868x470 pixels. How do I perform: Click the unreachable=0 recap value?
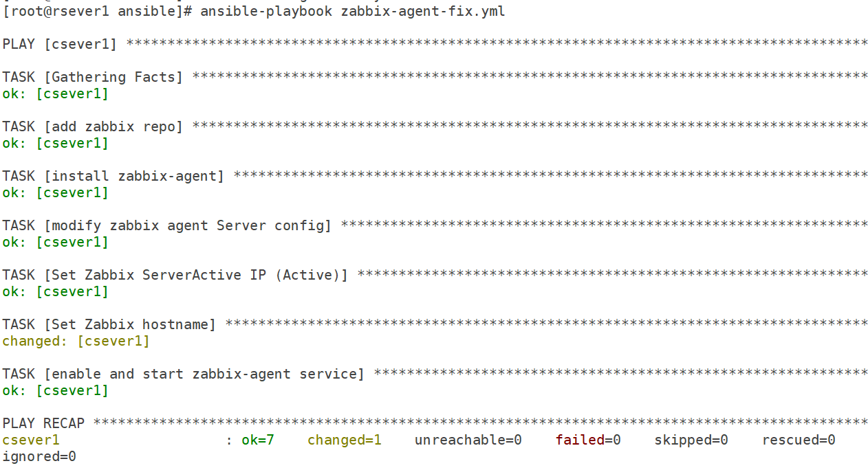click(x=468, y=440)
